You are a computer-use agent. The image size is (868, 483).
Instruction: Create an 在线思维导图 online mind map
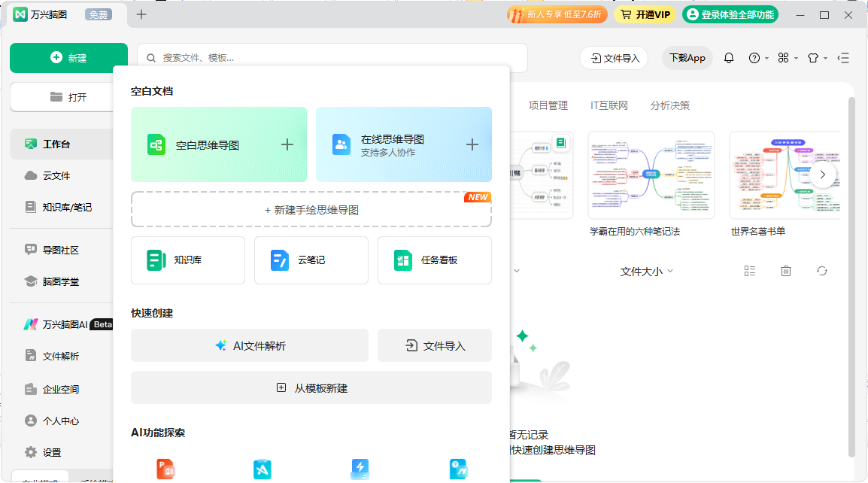pyautogui.click(x=404, y=144)
